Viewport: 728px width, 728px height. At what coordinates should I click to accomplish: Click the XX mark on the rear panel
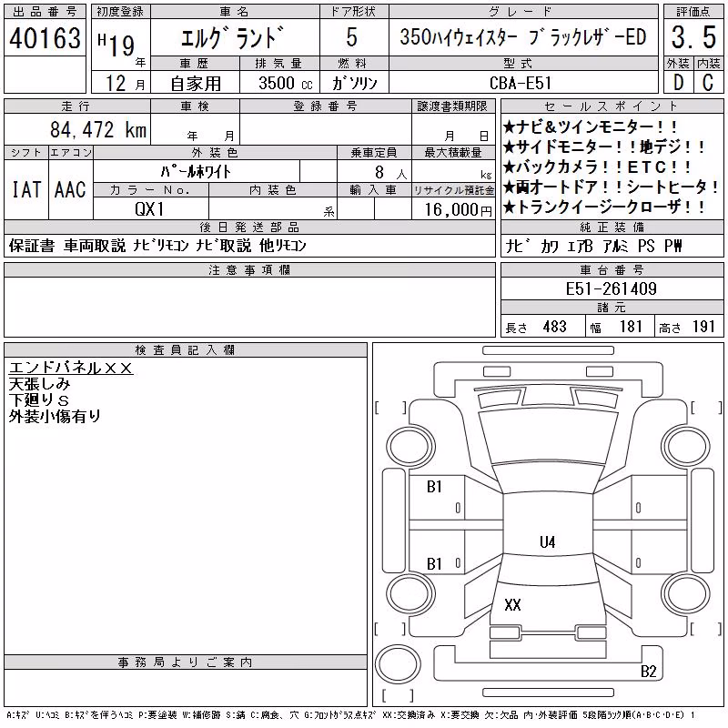tap(512, 604)
